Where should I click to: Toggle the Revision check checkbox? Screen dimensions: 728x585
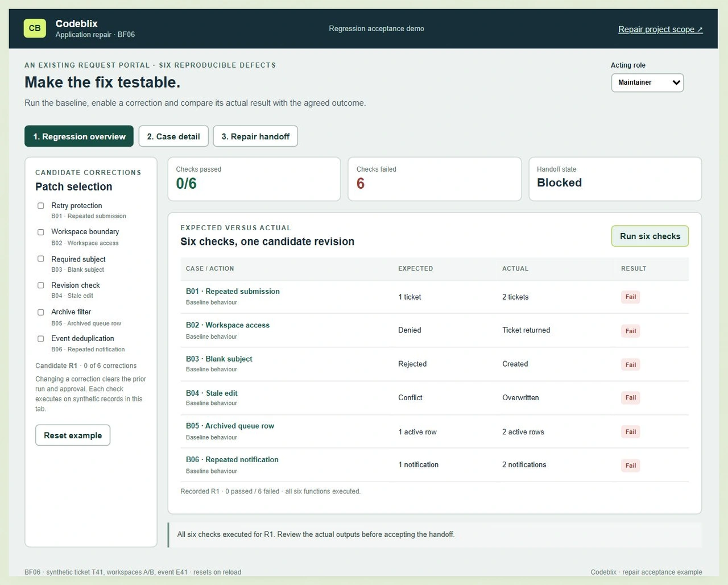pyautogui.click(x=40, y=285)
